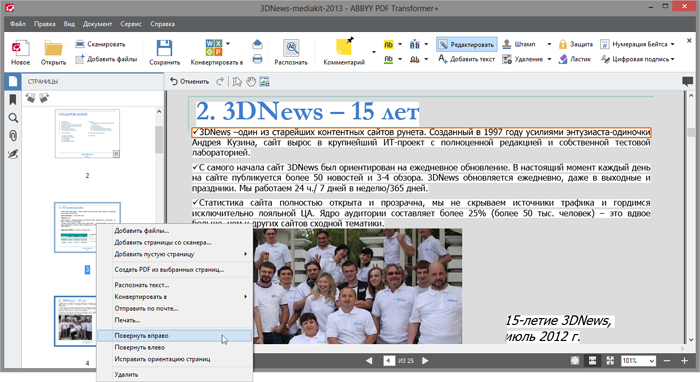Open the bookmarks panel in sidebar

(x=12, y=99)
